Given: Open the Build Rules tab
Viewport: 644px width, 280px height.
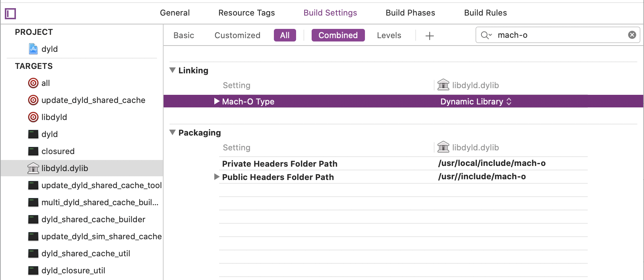Looking at the screenshot, I should click(x=486, y=13).
